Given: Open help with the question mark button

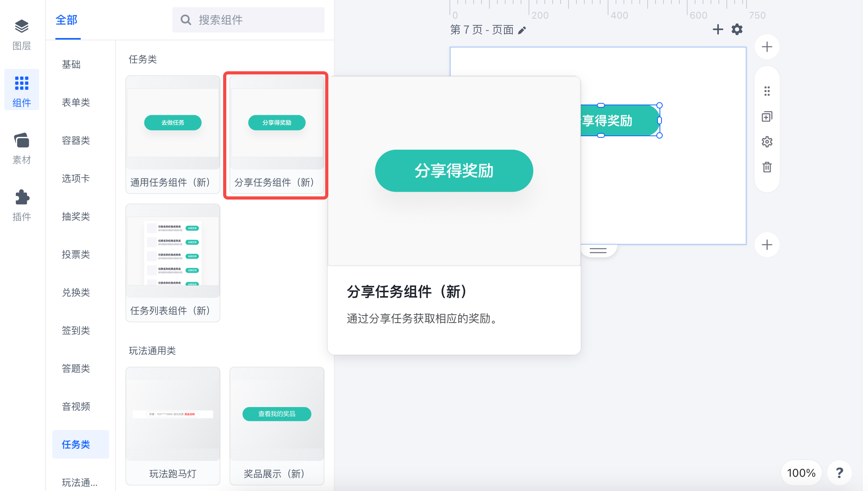Looking at the screenshot, I should click(839, 473).
